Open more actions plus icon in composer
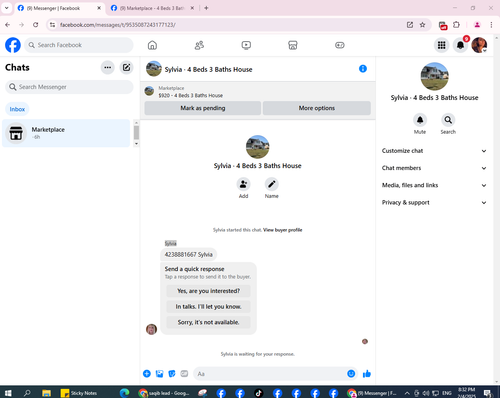The height and width of the screenshot is (398, 500). click(147, 374)
